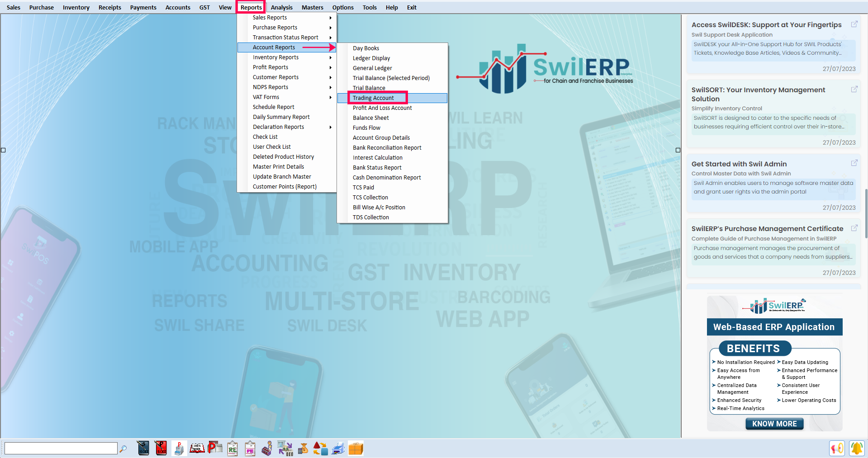This screenshot has width=868, height=458.
Task: Open Bank Reconciliation Report
Action: [392, 147]
